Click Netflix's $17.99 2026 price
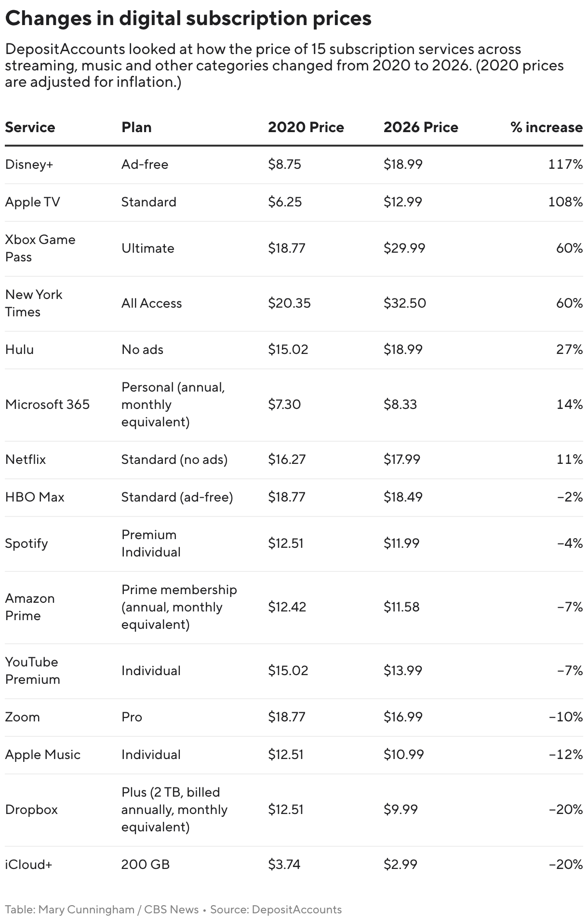 (x=402, y=460)
